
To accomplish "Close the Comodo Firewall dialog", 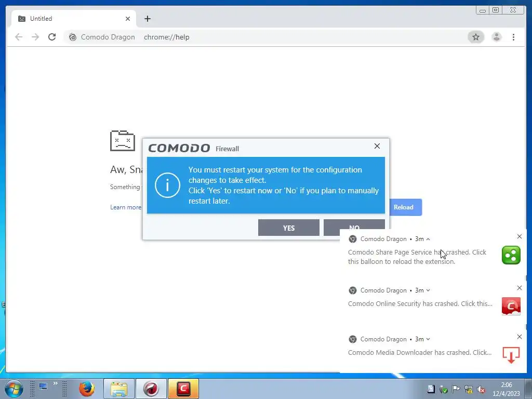I will click(x=377, y=146).
